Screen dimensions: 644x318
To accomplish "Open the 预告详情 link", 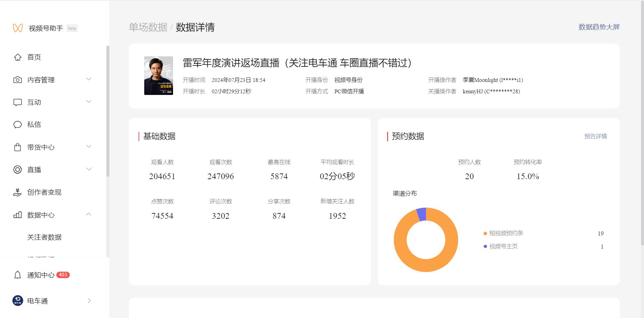I will click(x=595, y=137).
